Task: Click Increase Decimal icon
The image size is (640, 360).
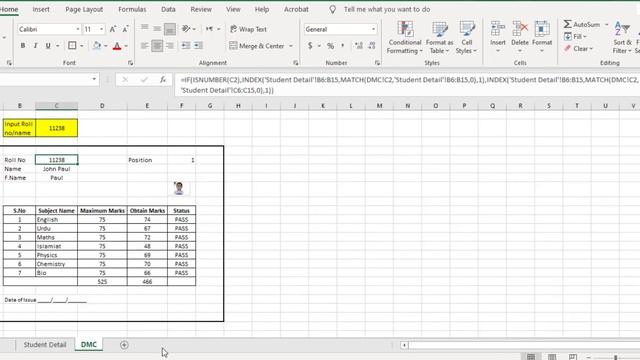Action: point(359,46)
